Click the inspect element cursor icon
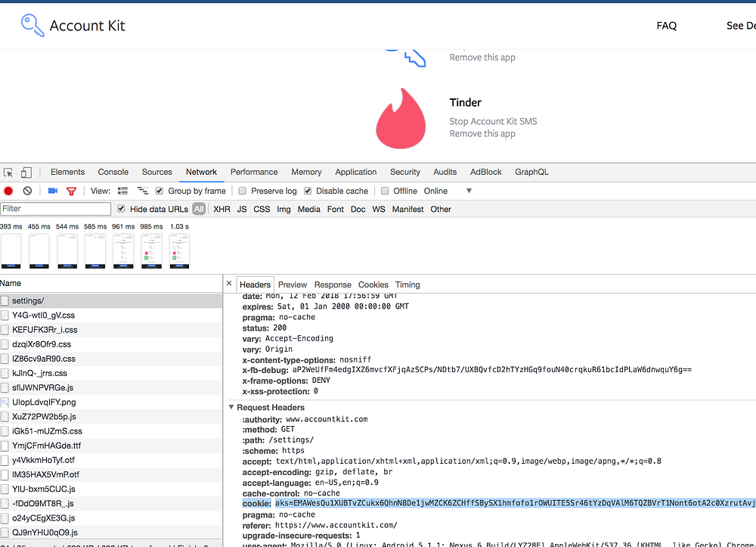 tap(8, 172)
